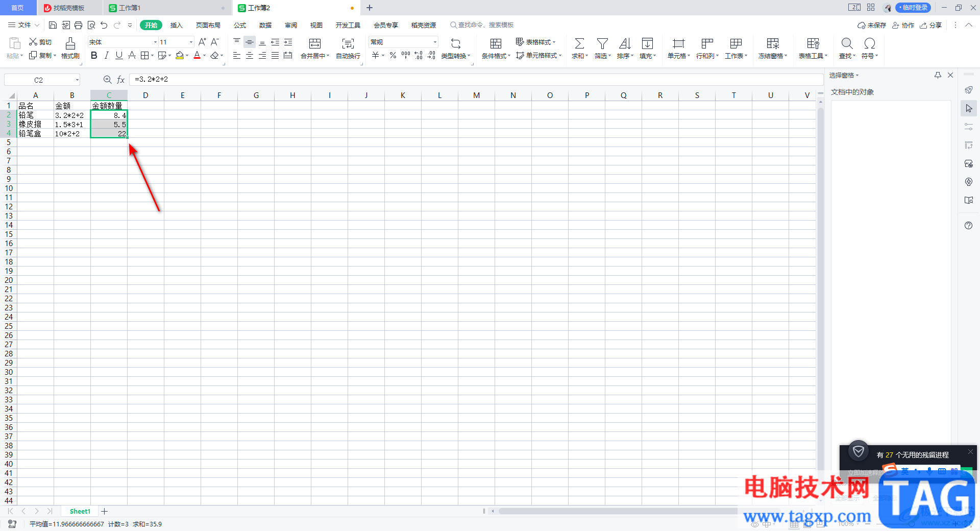Decrease font size with A- icon
Viewport: 980px width, 531px height.
[x=215, y=42]
